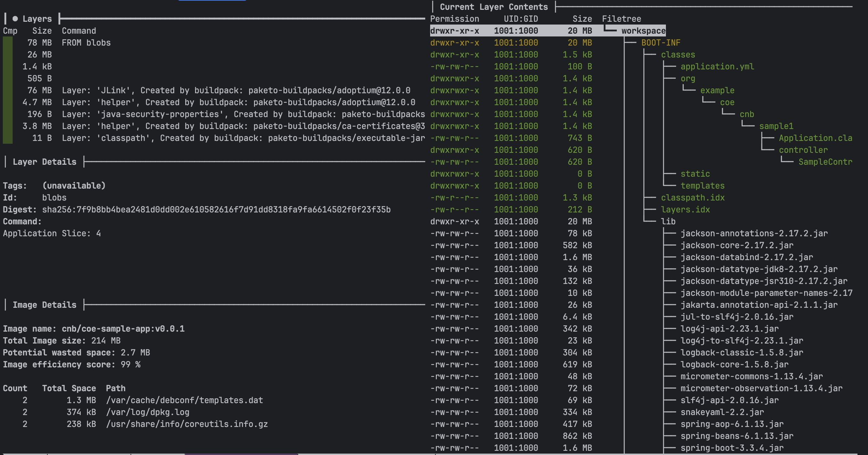
Task: Toggle the lib directory in filetree
Action: point(668,222)
